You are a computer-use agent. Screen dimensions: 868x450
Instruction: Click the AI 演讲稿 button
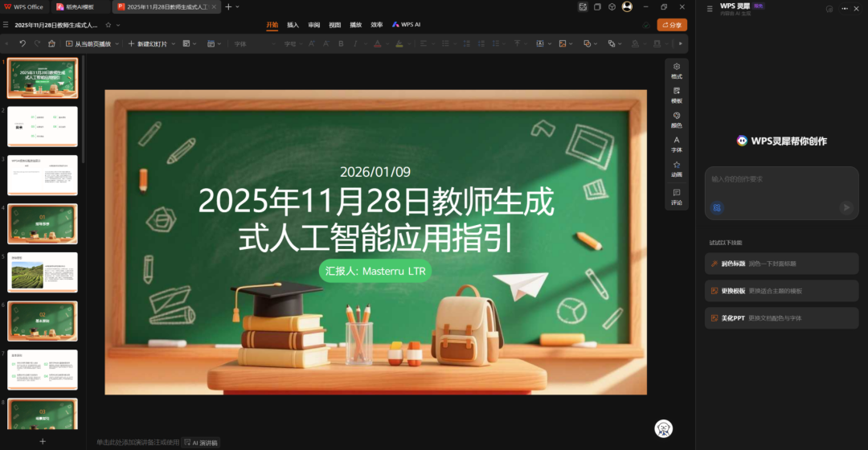point(201,442)
